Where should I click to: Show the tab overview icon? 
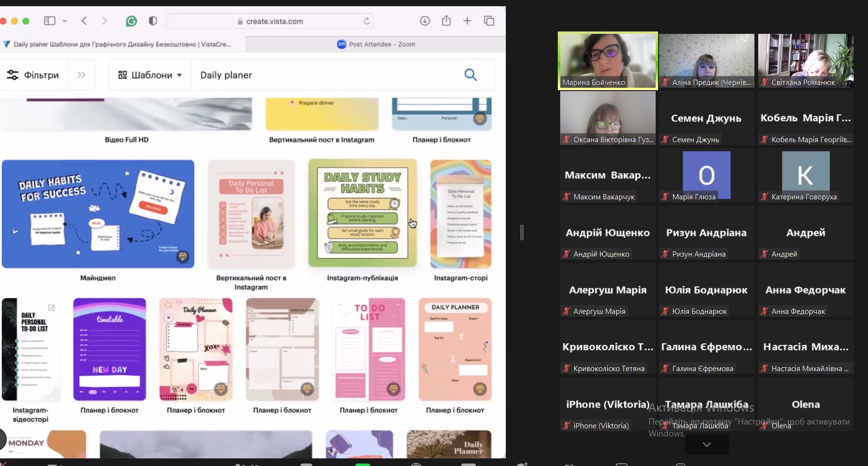(489, 21)
